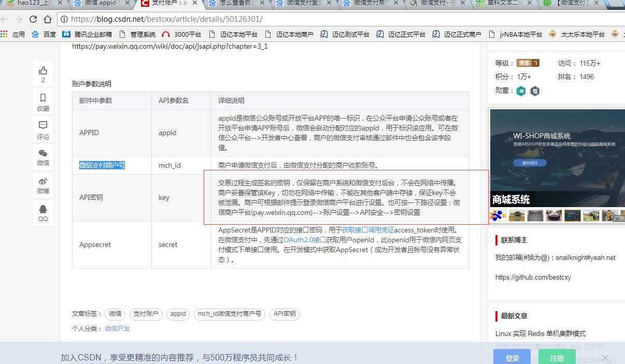Click the appid article tag

[178, 314]
